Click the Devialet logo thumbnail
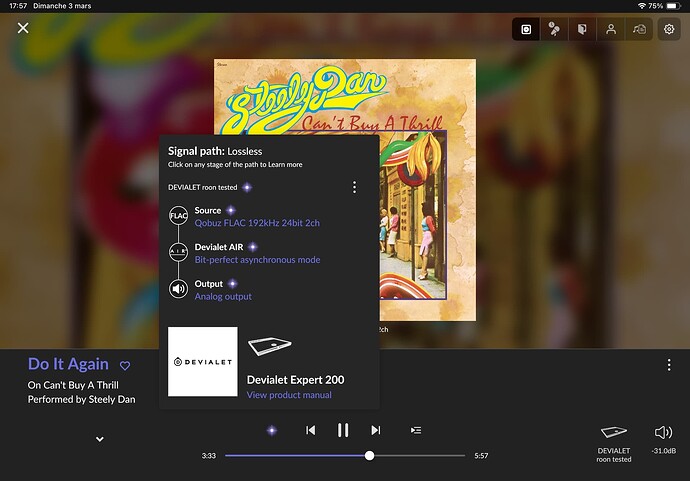This screenshot has height=481, width=690. (x=202, y=361)
